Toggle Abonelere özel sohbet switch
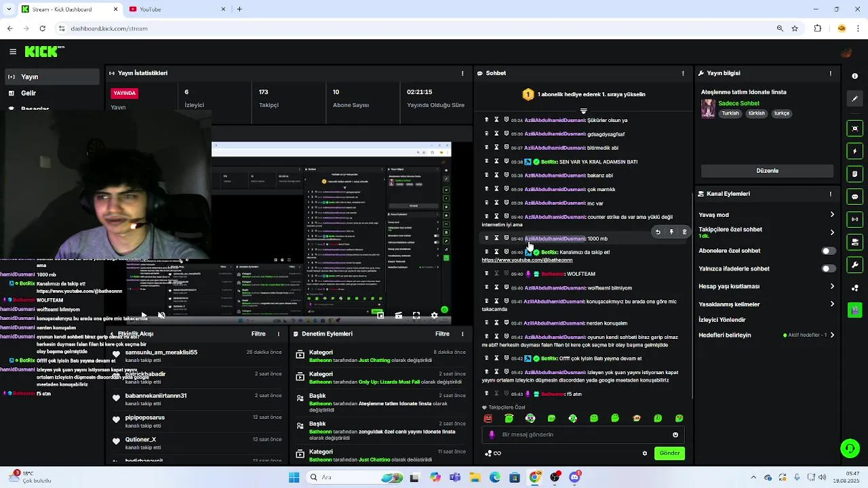 coord(828,251)
